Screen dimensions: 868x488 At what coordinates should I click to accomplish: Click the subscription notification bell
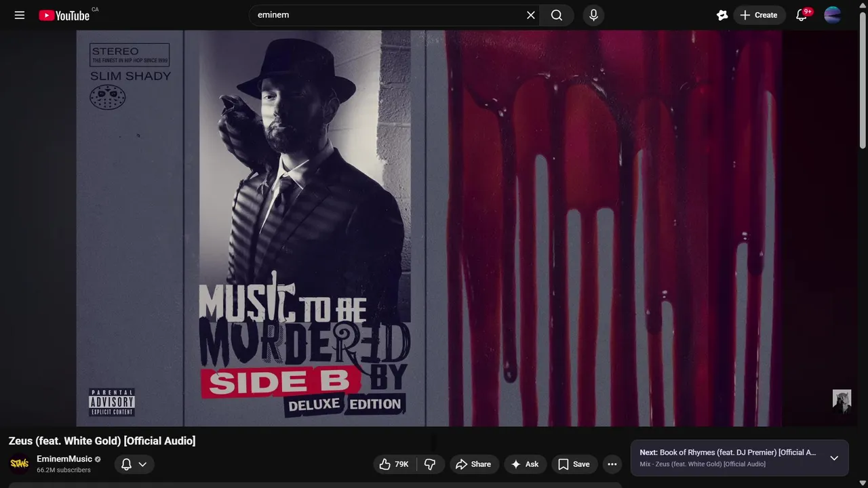126,464
